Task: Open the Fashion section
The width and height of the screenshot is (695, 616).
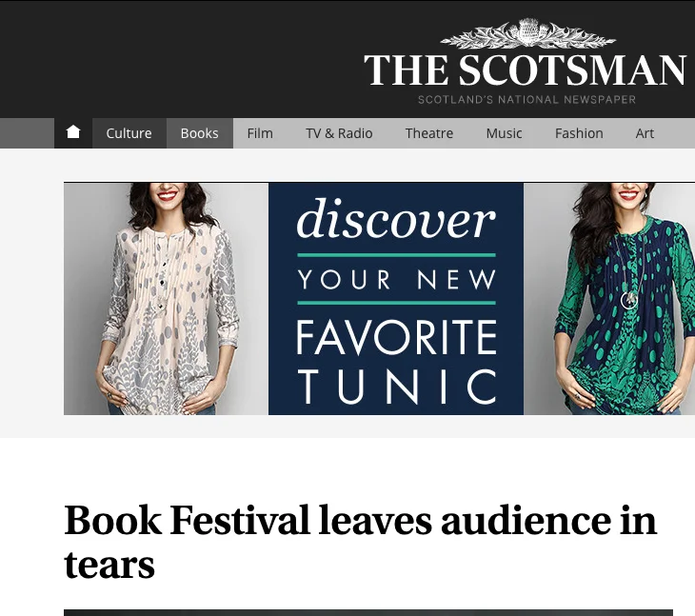Action: [x=579, y=133]
